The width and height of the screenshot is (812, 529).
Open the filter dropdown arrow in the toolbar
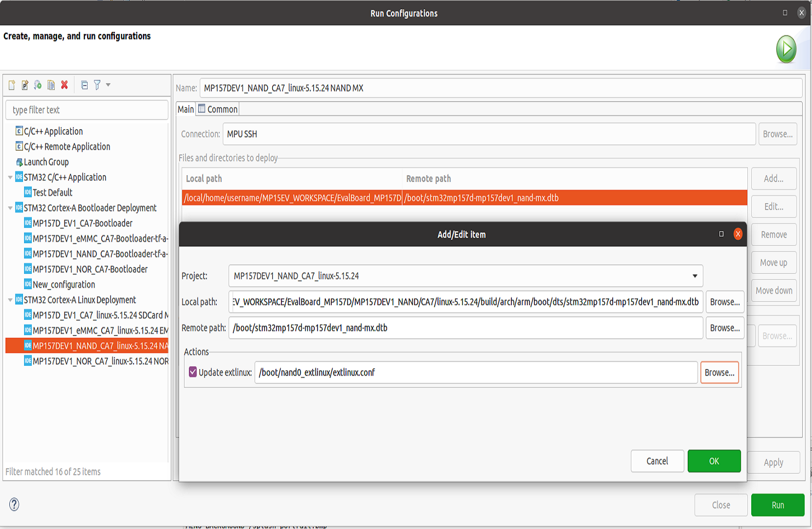108,85
